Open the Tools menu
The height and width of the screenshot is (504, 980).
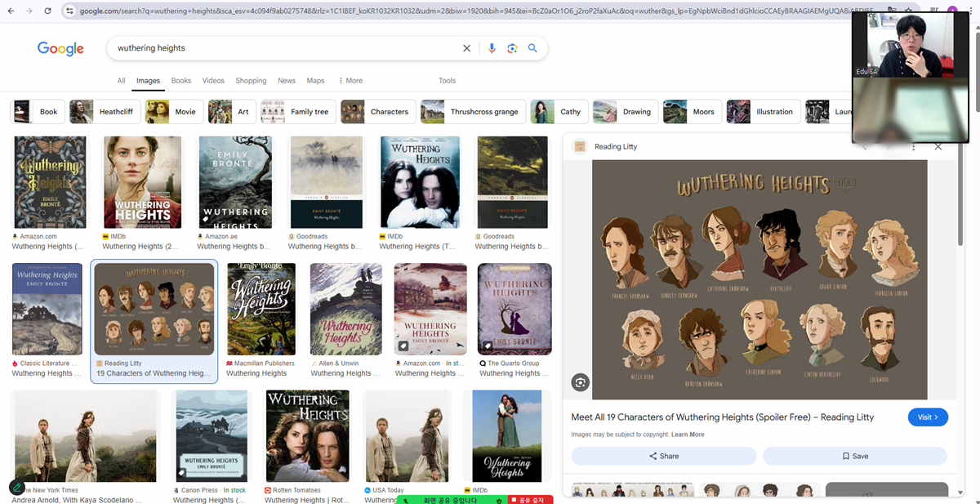tap(447, 81)
